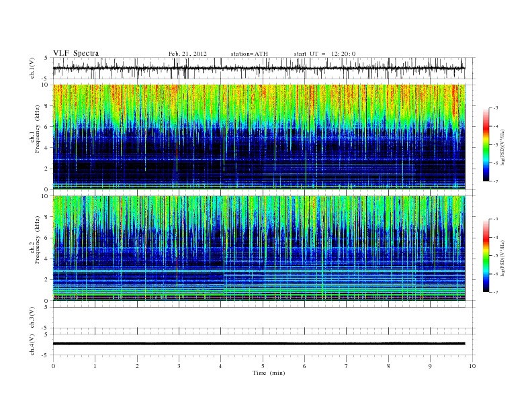532x411 pixels.
Task: Click the color scale bar beside ch.1 spectrogram
Action: [x=486, y=144]
